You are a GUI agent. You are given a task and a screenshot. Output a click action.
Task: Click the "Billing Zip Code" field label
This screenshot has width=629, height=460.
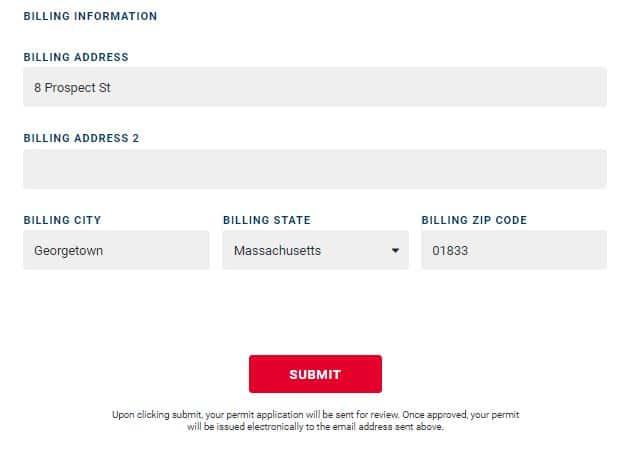point(474,220)
